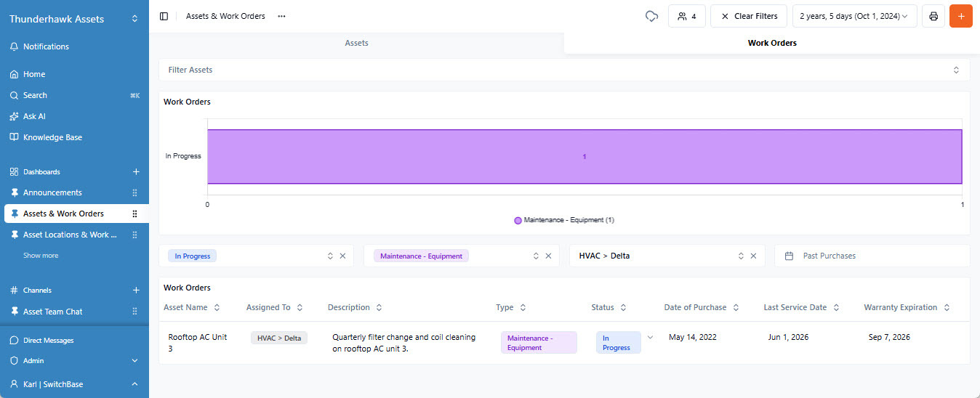Print the dashboard with printer icon
The image size is (980, 398).
pos(933,16)
